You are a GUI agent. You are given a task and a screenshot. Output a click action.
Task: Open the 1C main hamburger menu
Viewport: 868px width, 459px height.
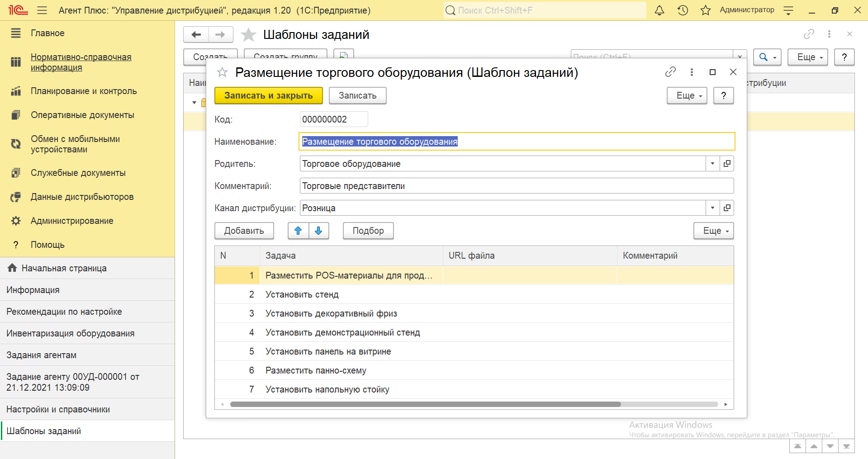(42, 10)
